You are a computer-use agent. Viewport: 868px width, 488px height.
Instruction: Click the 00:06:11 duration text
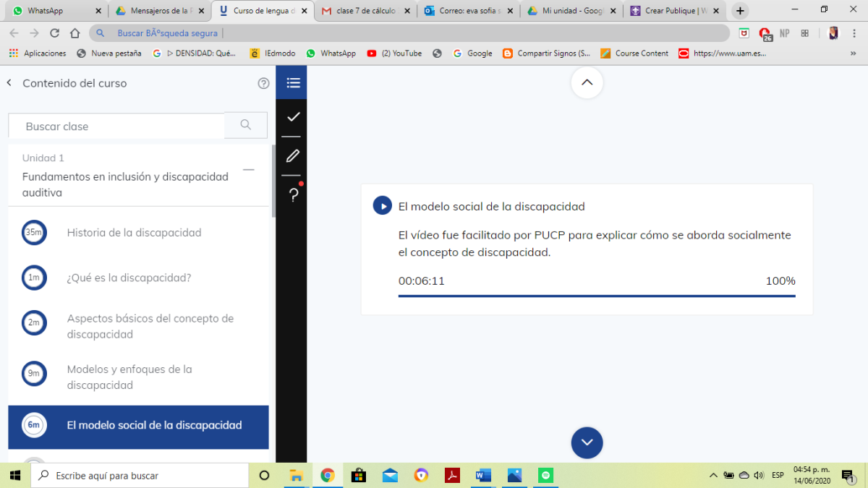pos(422,281)
